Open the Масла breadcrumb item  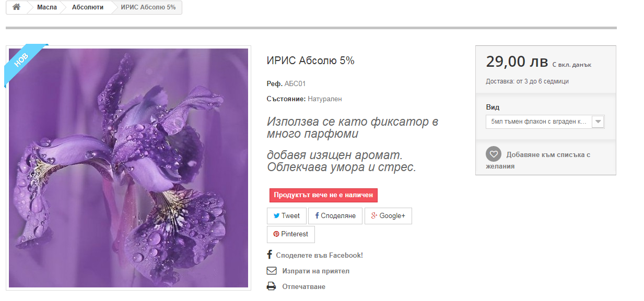pos(47,7)
